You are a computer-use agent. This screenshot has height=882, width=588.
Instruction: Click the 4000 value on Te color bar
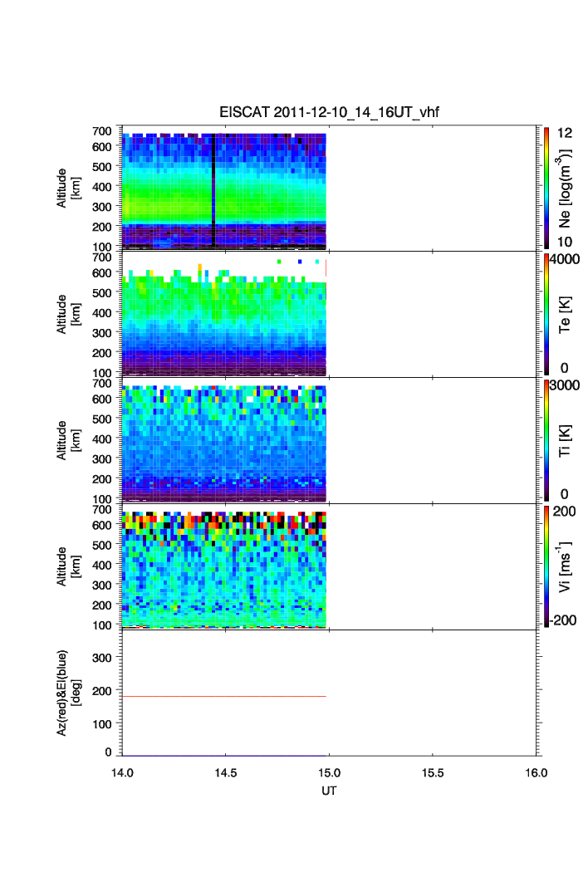[x=565, y=259]
